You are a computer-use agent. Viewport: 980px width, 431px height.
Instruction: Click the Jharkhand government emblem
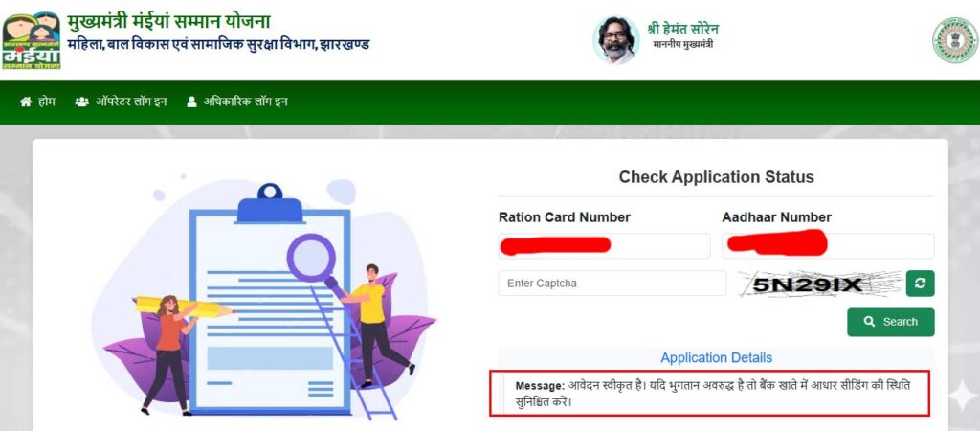coord(955,40)
